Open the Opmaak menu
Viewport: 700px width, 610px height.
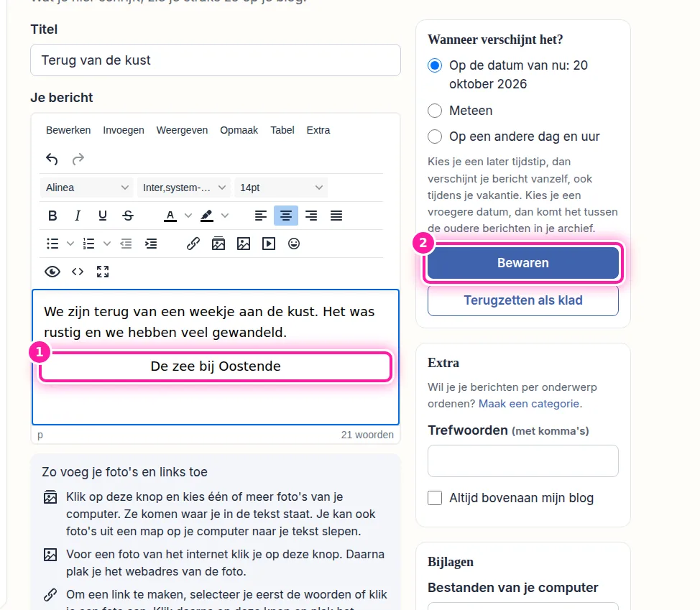(x=239, y=130)
